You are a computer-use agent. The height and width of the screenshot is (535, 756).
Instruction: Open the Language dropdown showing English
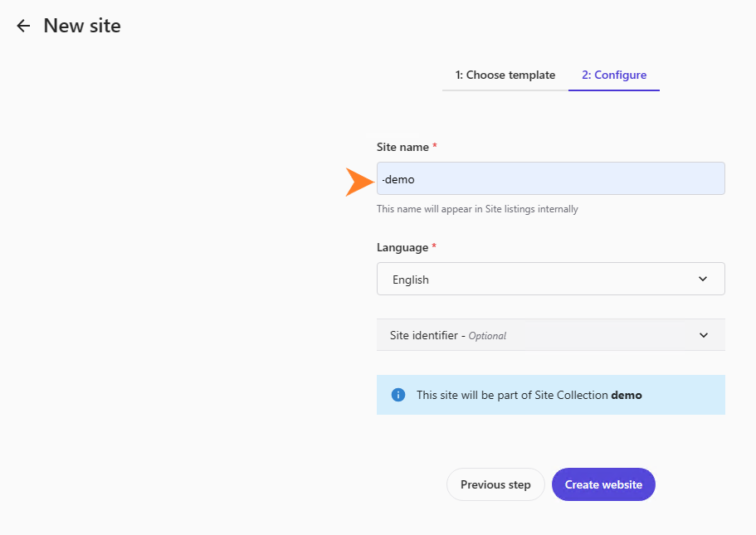coord(550,279)
